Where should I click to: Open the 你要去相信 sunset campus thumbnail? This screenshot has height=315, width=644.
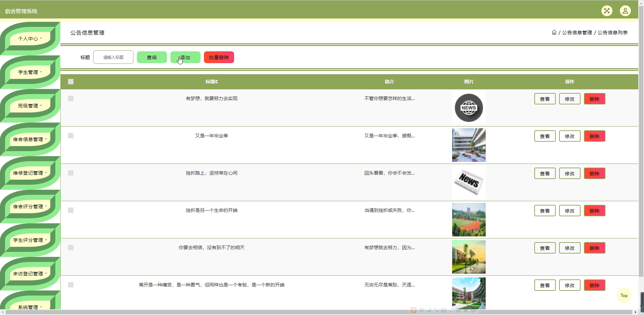click(x=469, y=257)
